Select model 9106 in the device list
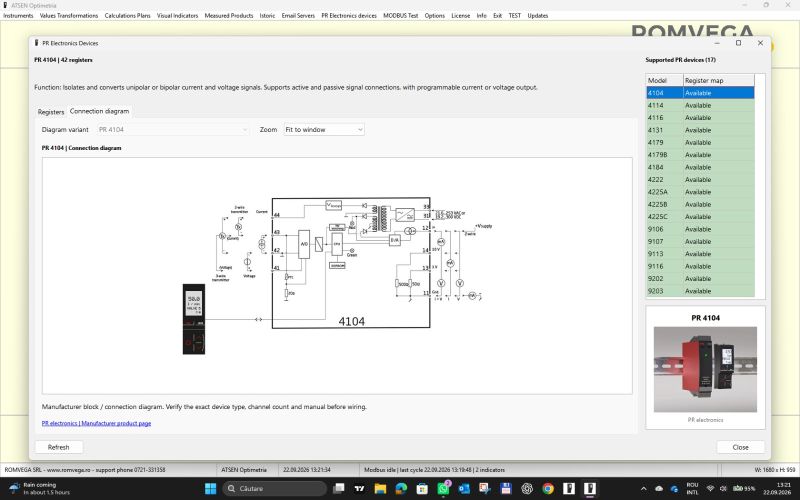This screenshot has height=500, width=800. pos(700,229)
